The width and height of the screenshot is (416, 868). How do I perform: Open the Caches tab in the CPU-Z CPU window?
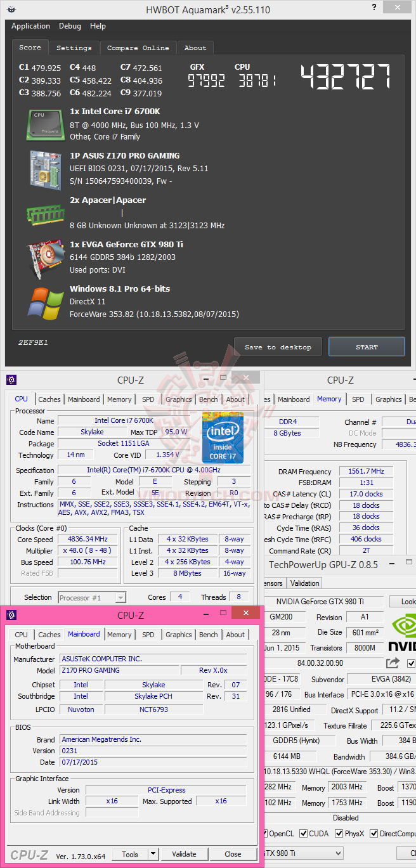click(49, 399)
